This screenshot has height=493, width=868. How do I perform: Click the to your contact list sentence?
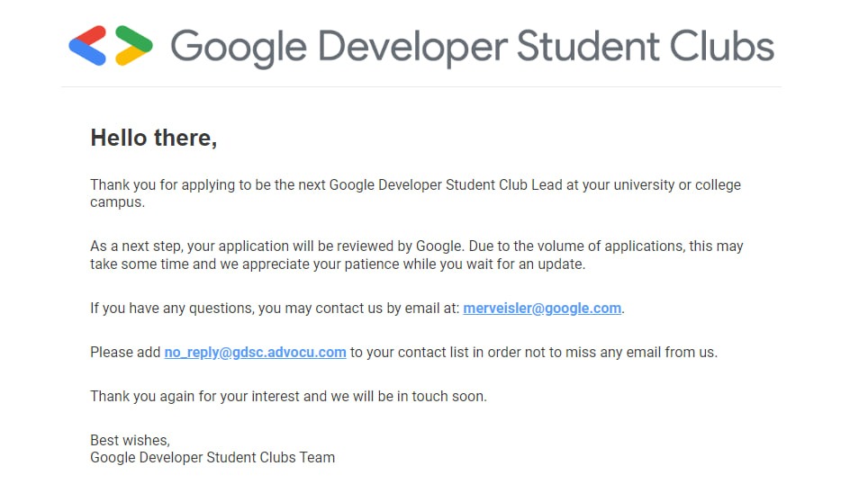point(534,353)
